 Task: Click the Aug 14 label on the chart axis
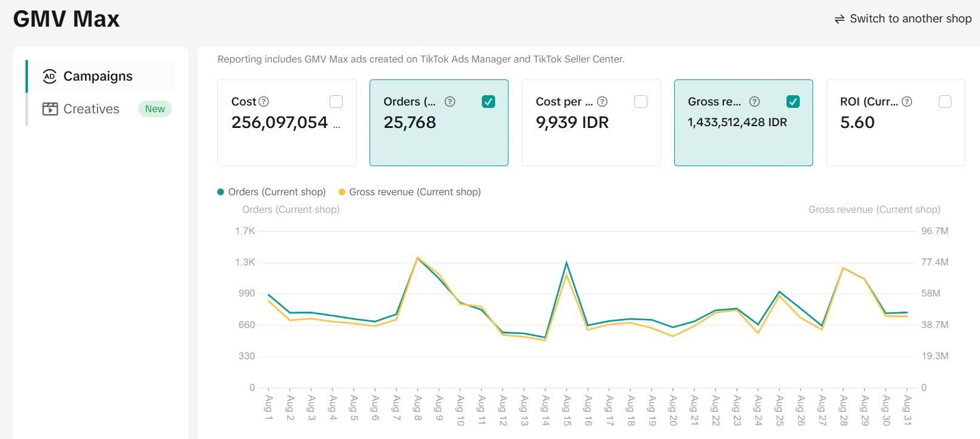pyautogui.click(x=546, y=410)
